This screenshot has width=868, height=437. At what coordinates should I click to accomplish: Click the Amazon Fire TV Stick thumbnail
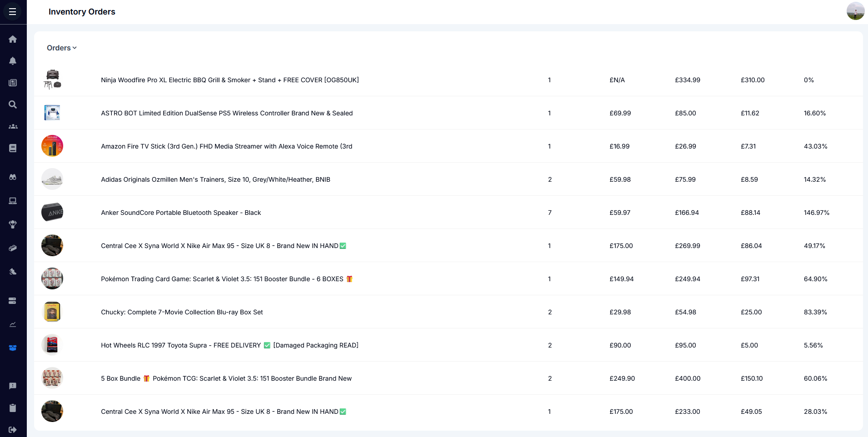click(x=52, y=146)
